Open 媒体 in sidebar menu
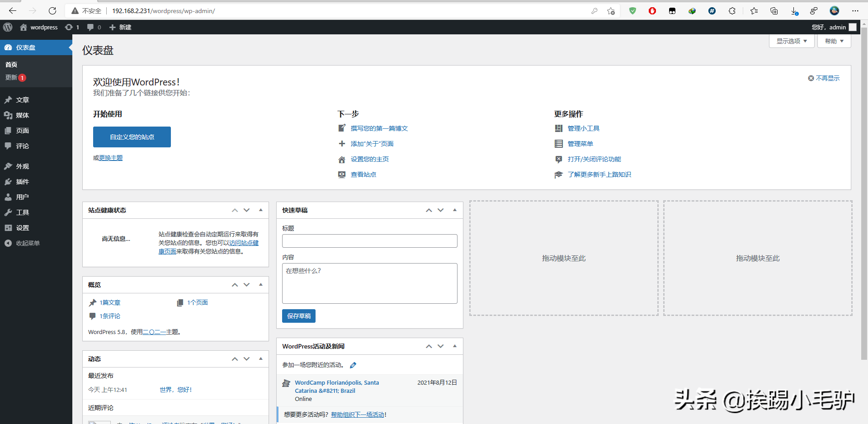Screen dimensions: 868x424 [x=36, y=115]
